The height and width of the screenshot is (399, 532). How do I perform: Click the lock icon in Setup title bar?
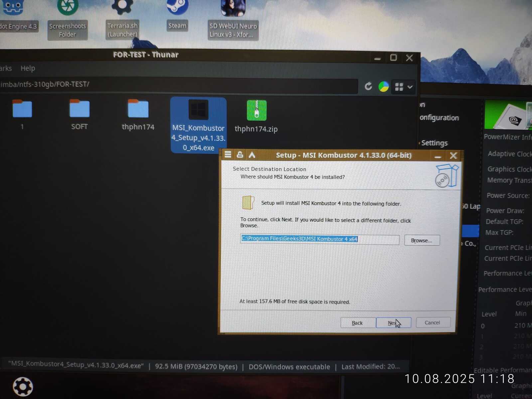(x=240, y=155)
